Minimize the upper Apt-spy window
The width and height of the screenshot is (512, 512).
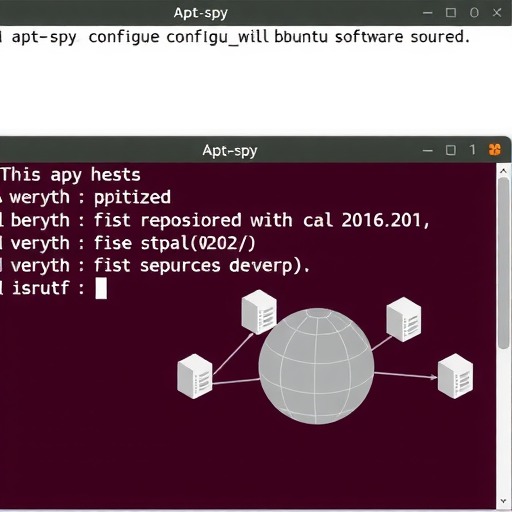tap(427, 13)
